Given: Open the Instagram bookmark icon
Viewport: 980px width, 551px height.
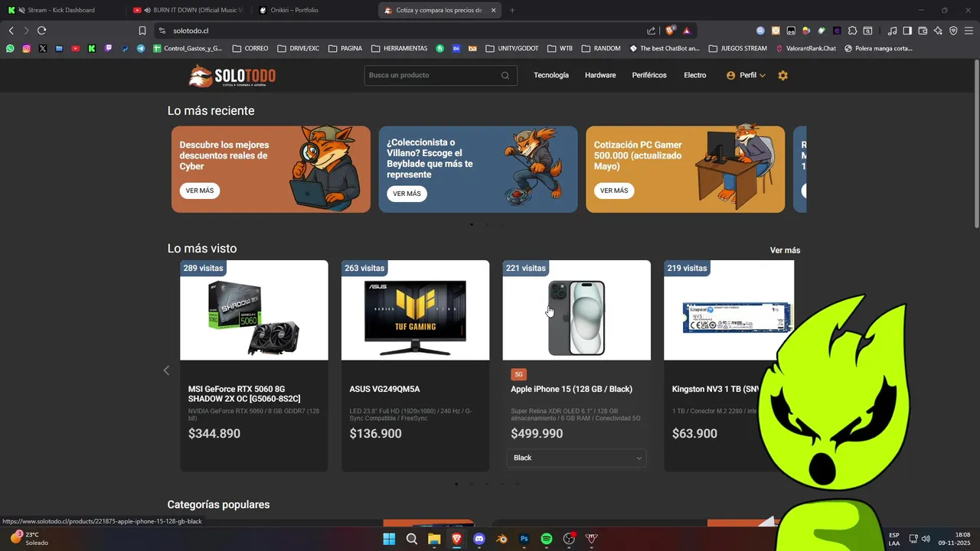Looking at the screenshot, I should click(x=26, y=48).
